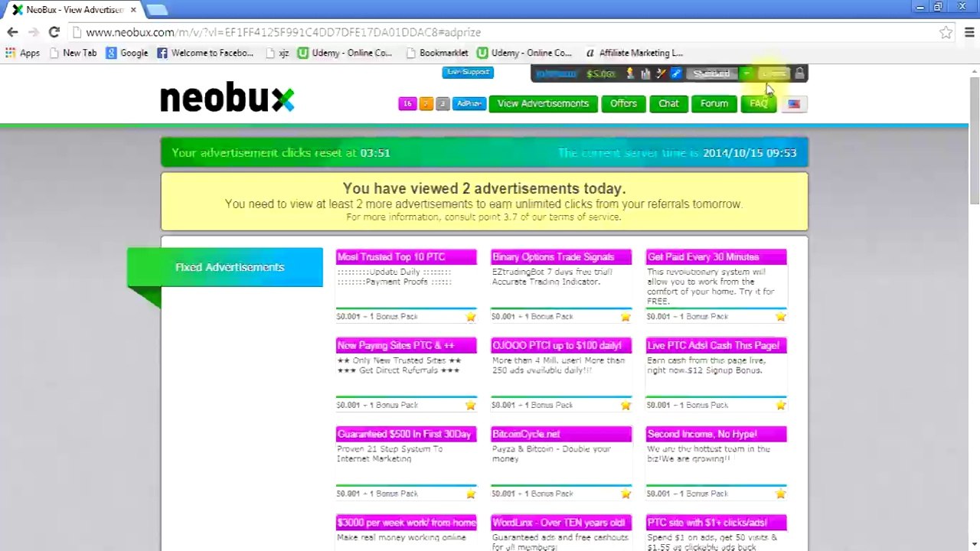980x551 pixels.
Task: Open the Chat menu item
Action: click(x=668, y=103)
